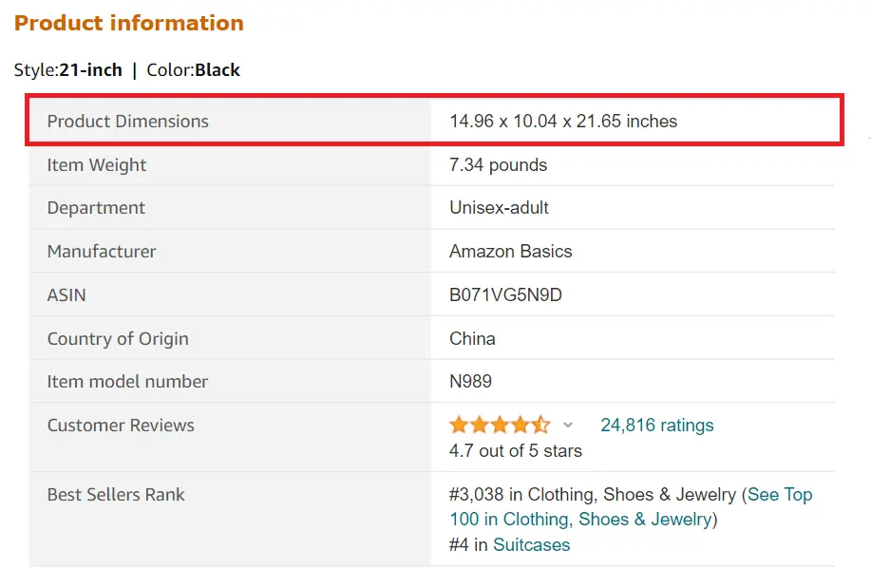Click the 4.7 out of 5 stars text
871x588 pixels.
(x=515, y=450)
